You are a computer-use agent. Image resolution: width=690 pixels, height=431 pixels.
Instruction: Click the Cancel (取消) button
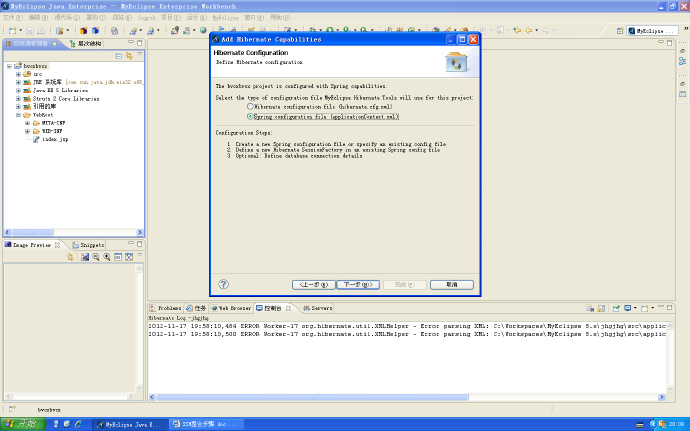(452, 284)
